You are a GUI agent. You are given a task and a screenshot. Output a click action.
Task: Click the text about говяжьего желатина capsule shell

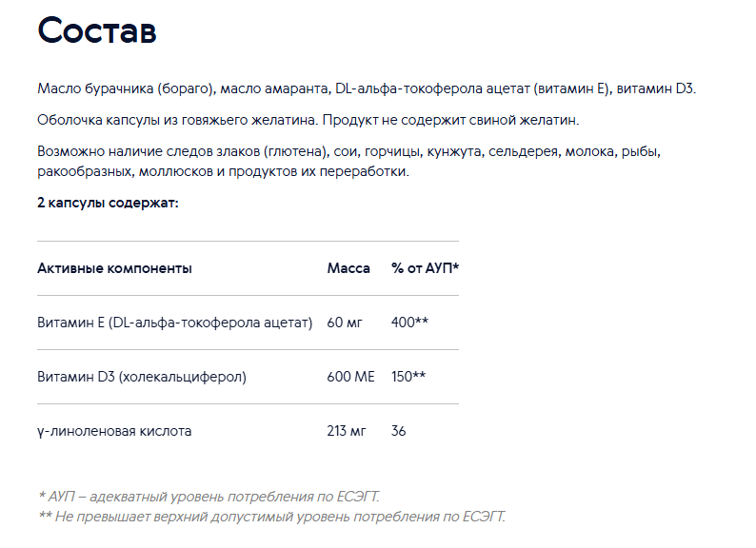tap(308, 120)
